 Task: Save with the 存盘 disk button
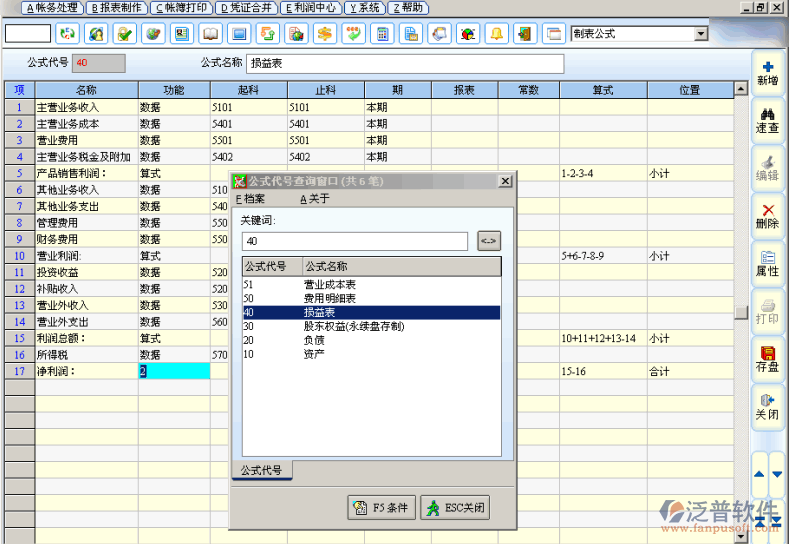point(767,359)
